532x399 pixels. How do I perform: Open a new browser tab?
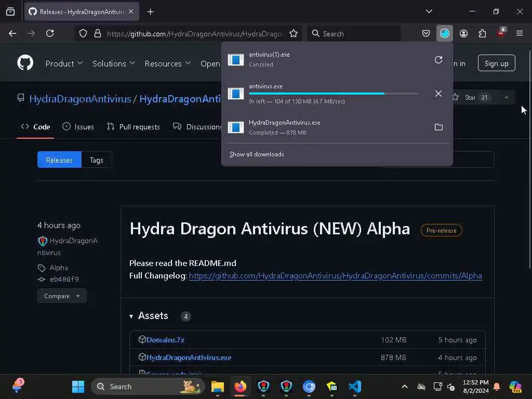150,12
